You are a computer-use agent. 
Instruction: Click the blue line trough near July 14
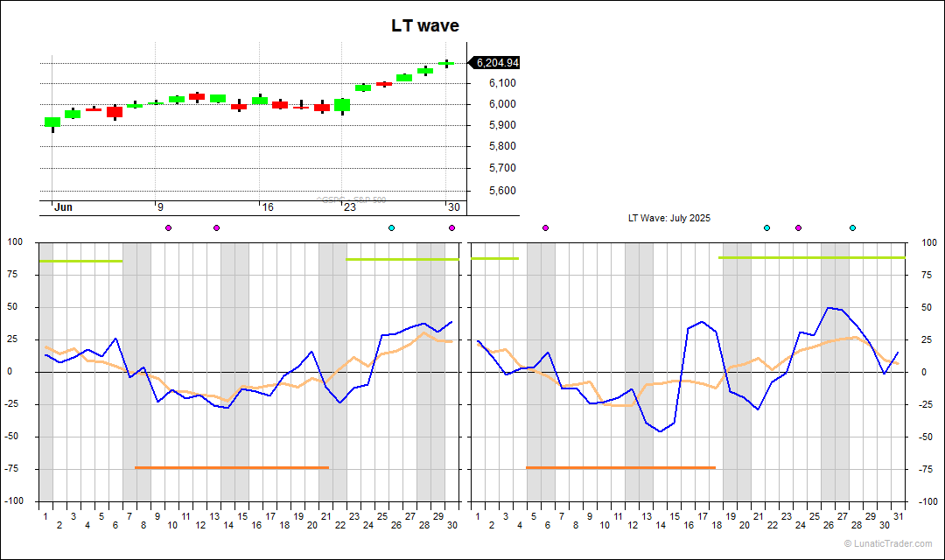(660, 431)
